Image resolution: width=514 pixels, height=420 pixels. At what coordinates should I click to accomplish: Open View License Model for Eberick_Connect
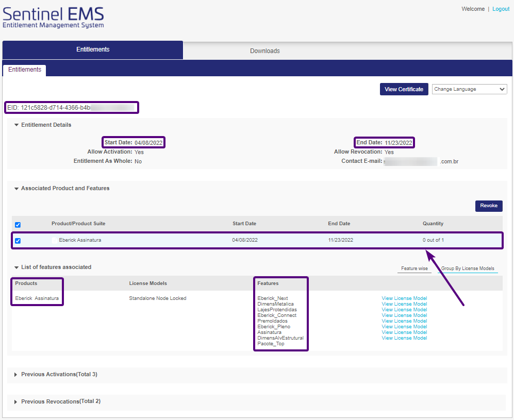pos(404,315)
